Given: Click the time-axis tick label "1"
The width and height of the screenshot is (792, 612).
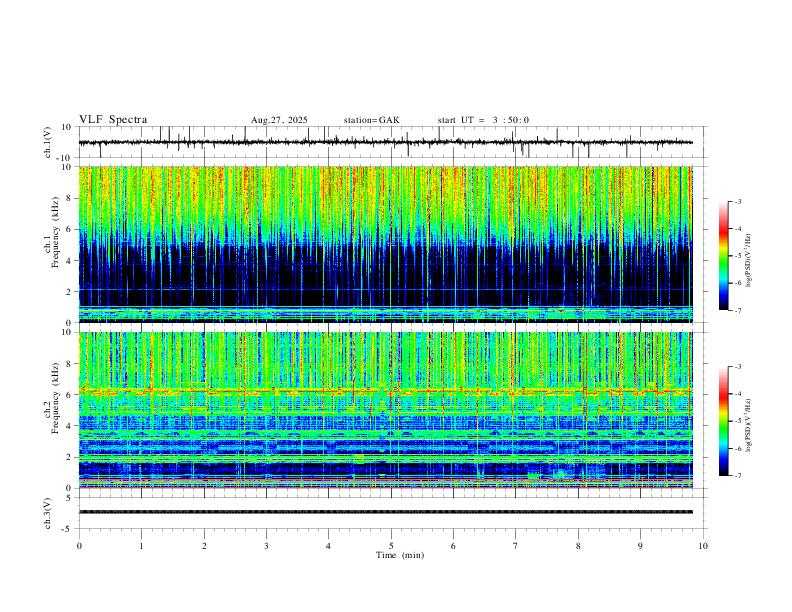Looking at the screenshot, I should point(141,546).
